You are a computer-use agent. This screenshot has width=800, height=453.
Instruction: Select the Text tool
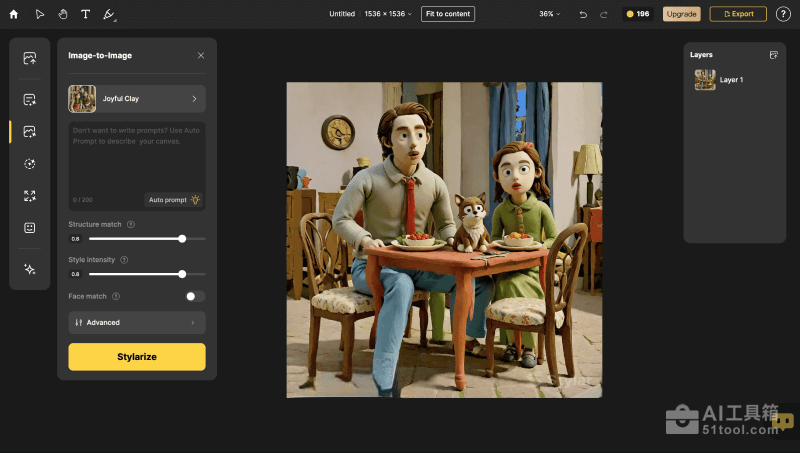[x=85, y=14]
